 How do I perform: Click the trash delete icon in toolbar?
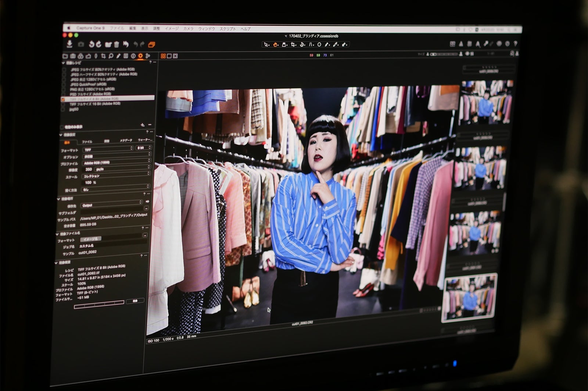point(116,44)
